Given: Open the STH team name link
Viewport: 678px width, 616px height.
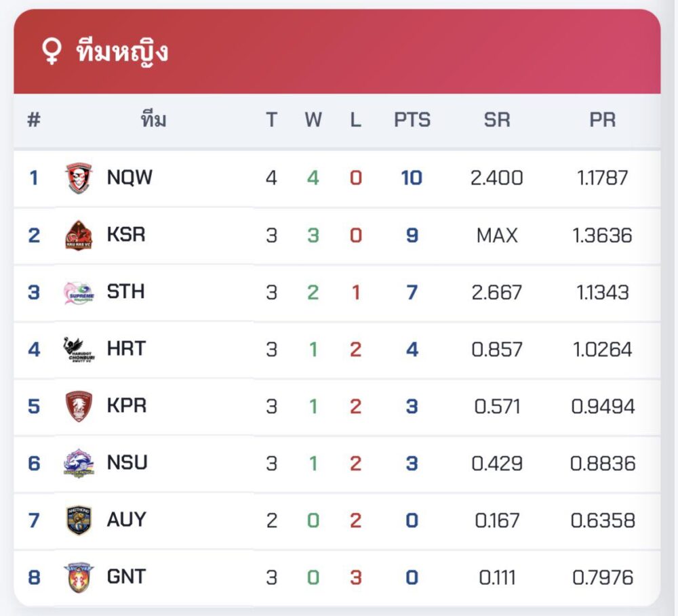Looking at the screenshot, I should 125,291.
